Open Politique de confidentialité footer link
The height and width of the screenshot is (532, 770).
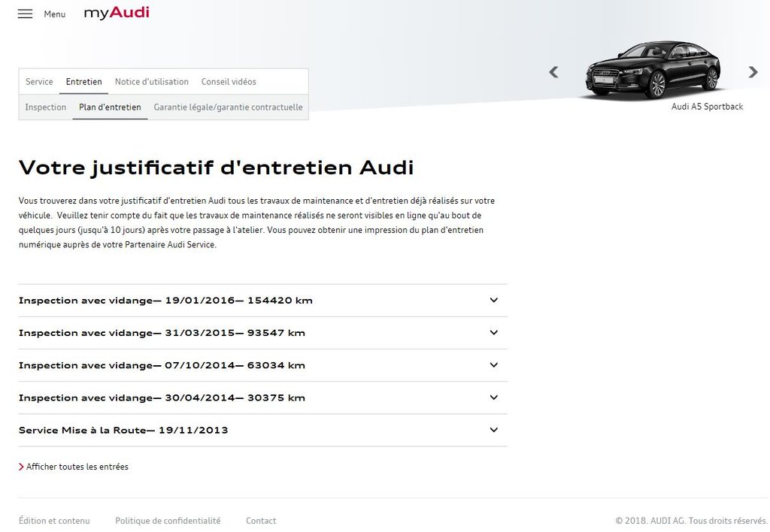[168, 521]
